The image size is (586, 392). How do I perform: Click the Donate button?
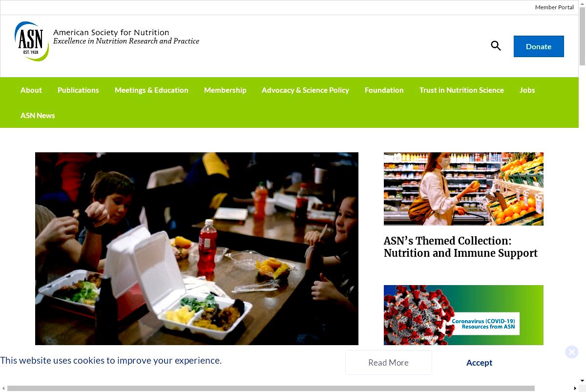pyautogui.click(x=539, y=46)
